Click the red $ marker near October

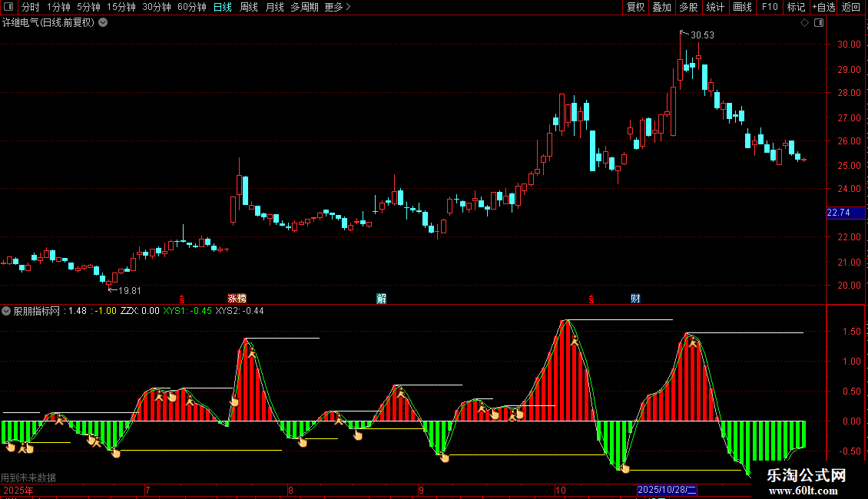click(x=591, y=299)
